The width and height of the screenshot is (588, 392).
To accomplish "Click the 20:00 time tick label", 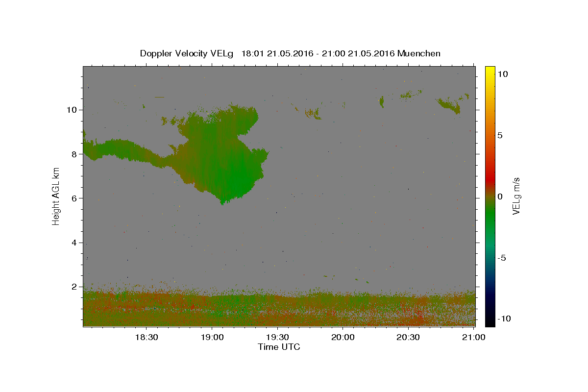I will click(343, 337).
